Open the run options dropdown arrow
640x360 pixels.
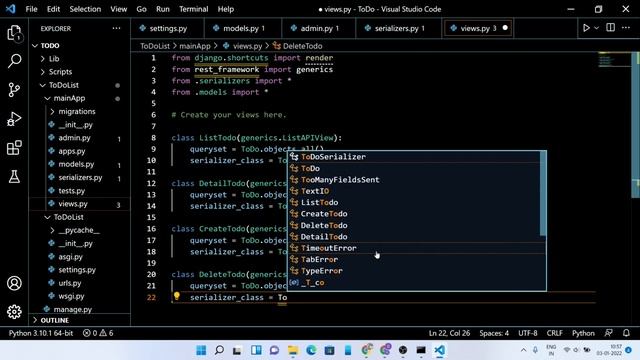(596, 28)
